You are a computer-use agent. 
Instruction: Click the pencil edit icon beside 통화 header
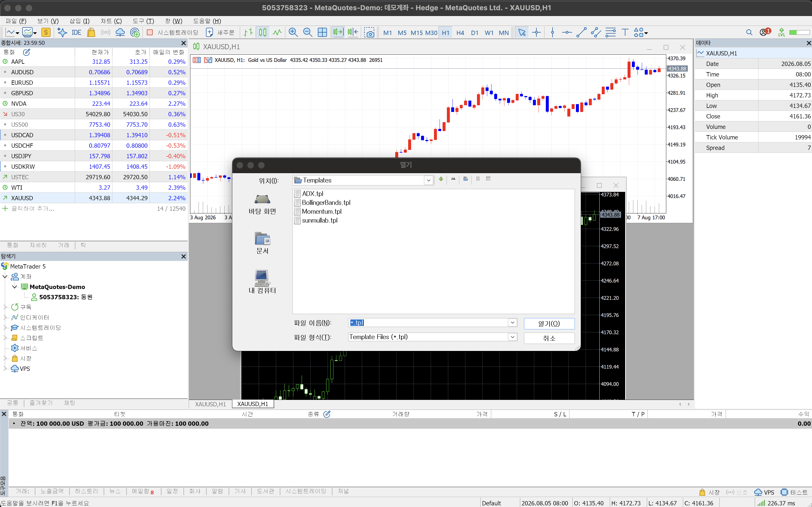tap(26, 52)
